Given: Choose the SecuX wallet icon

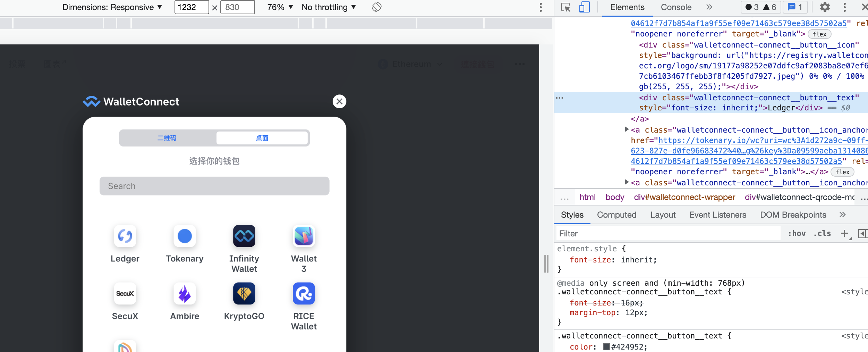Looking at the screenshot, I should pos(125,294).
